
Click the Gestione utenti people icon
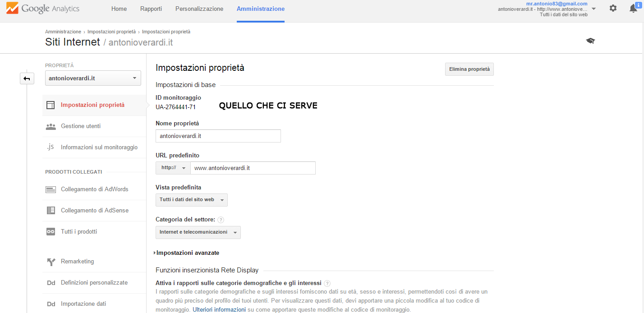[51, 126]
